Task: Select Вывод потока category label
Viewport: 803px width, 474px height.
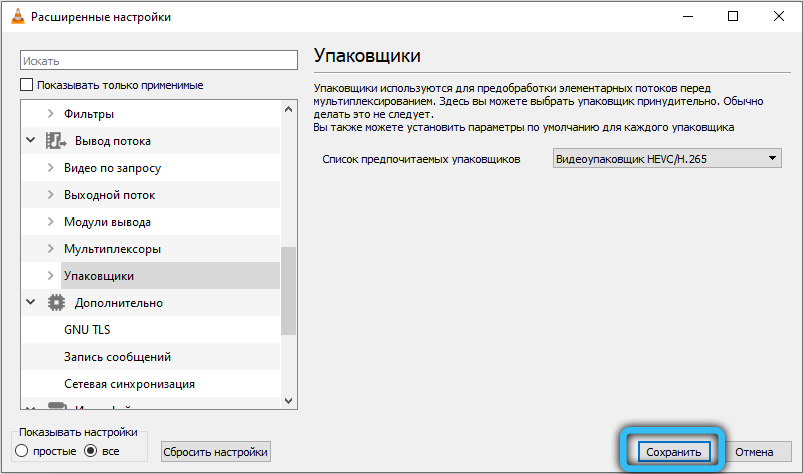Action: coord(113,141)
